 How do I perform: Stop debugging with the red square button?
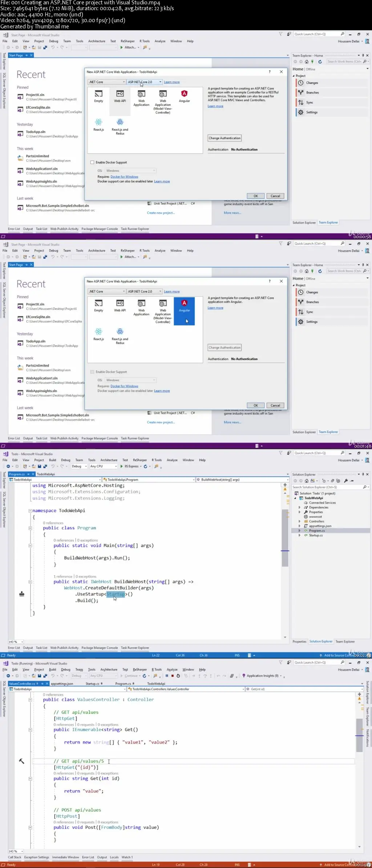[173, 676]
